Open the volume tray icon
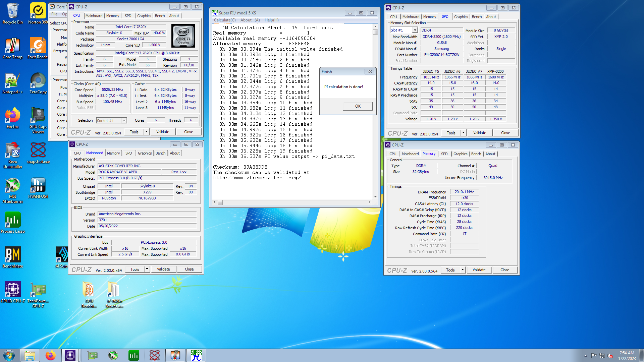The image size is (644, 362). point(610,356)
